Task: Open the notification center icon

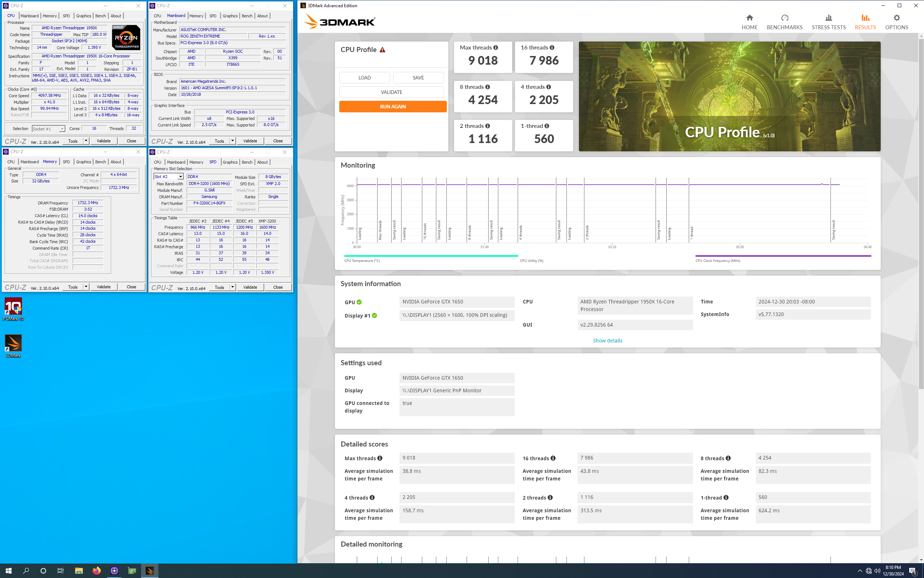Action: [x=913, y=571]
